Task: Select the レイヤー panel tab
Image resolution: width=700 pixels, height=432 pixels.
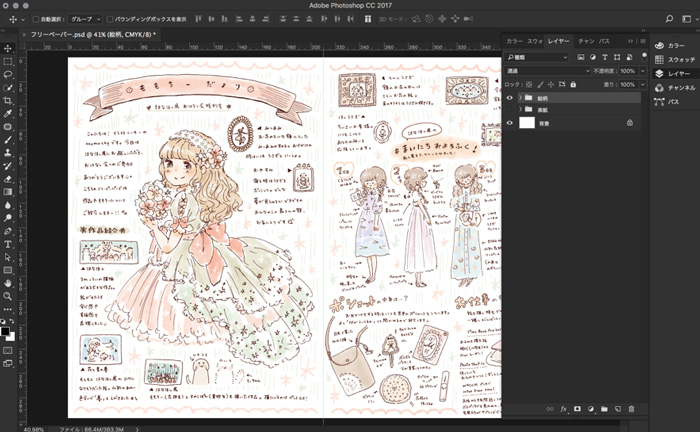Action: (x=558, y=41)
